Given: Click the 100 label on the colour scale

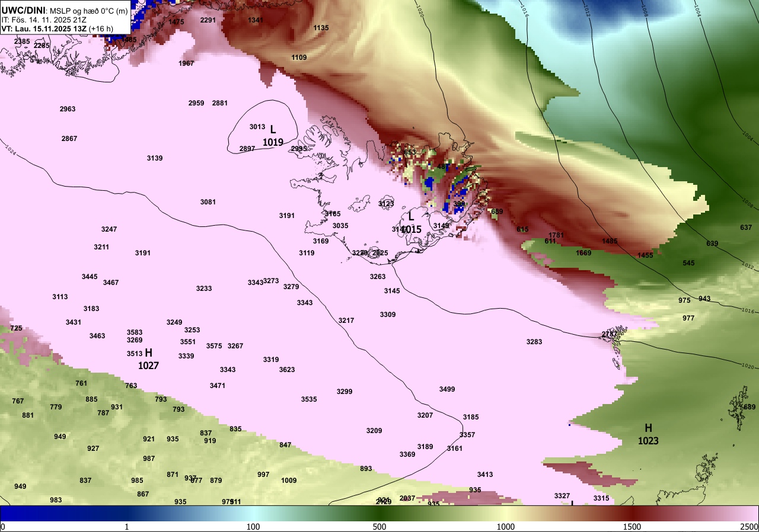Looking at the screenshot, I should click(253, 527).
